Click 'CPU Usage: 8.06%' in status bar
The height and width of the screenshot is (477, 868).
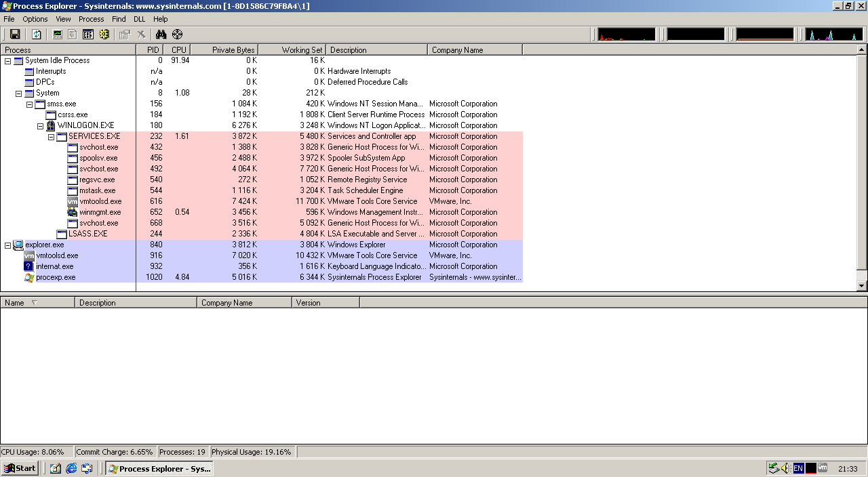33,452
